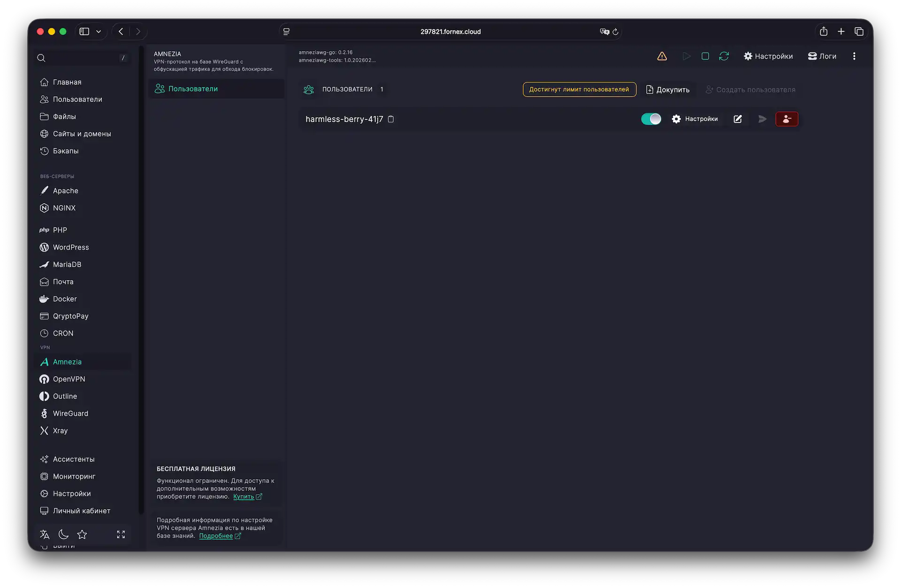Screen dimensions: 901x588
Task: Enter fullscreen with expand icon
Action: click(x=121, y=535)
